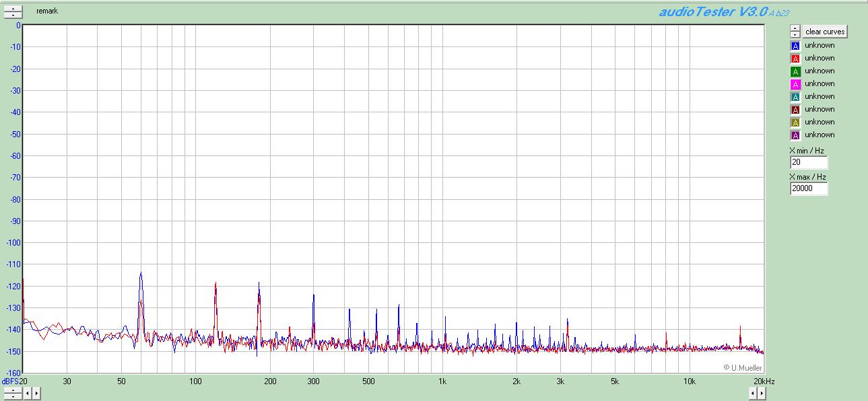868x401 pixels.
Task: Click right arrow under the 20kHz label
Action: 762,394
